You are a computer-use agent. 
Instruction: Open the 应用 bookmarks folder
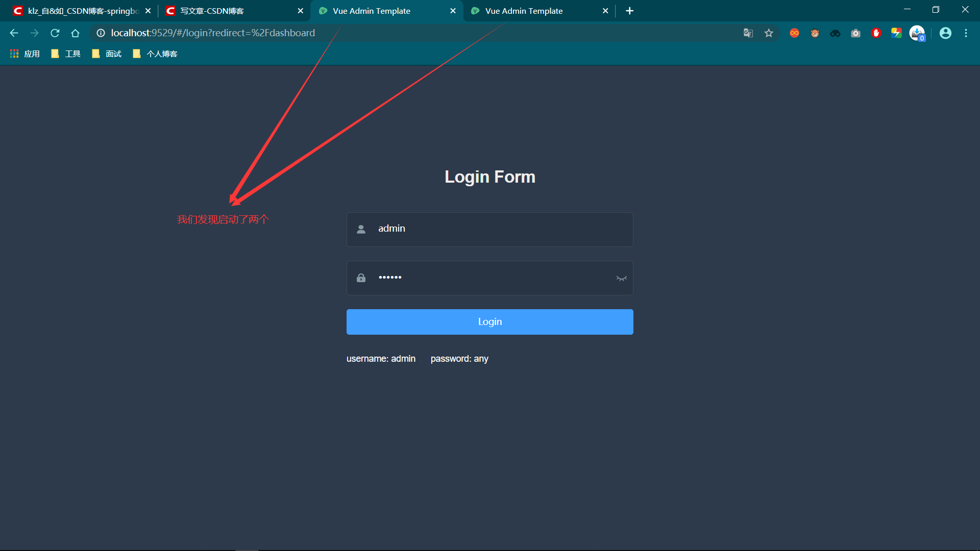tap(24, 54)
